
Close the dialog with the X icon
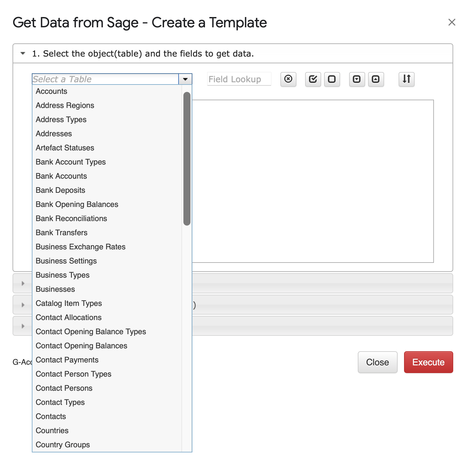click(x=452, y=22)
